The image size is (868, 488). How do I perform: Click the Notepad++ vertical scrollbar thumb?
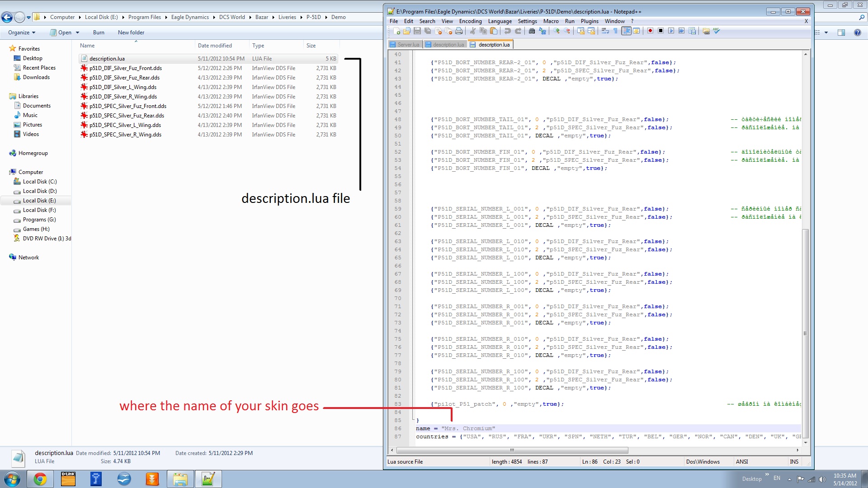[x=805, y=334]
